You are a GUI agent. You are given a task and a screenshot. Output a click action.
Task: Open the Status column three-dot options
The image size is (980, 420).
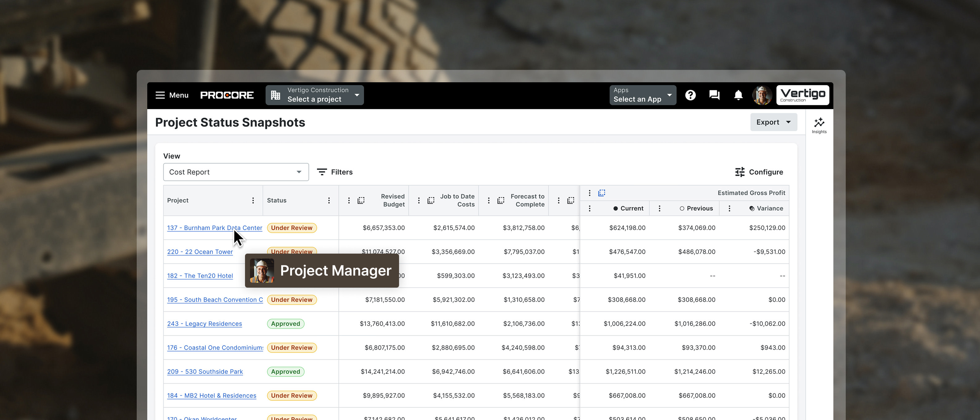[329, 200]
